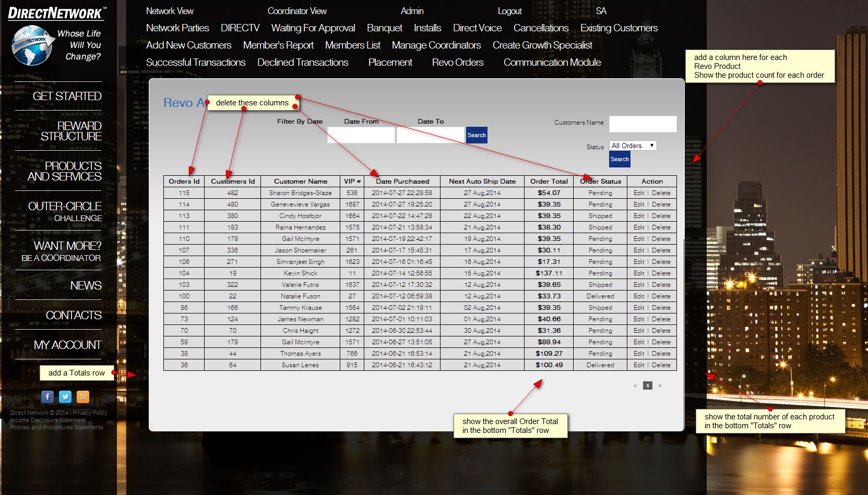Viewport: 868px width, 495px height.
Task: Select the order total $109.27
Action: pyautogui.click(x=549, y=354)
